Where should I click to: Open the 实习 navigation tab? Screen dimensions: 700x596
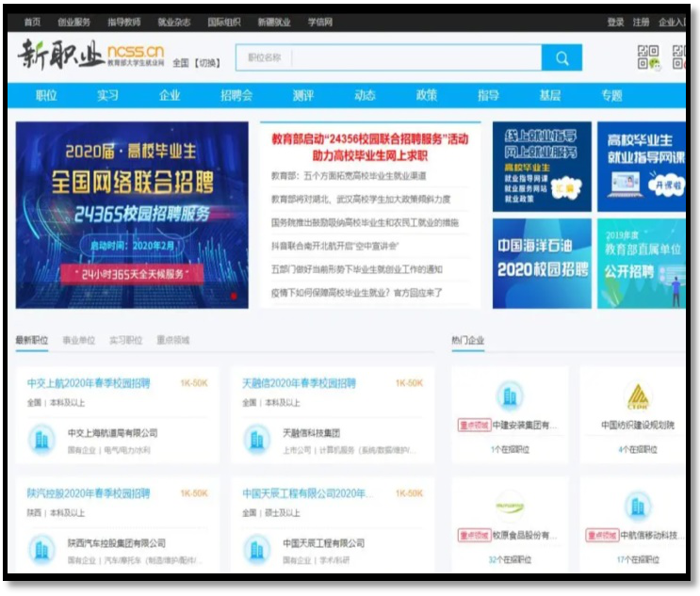tap(108, 95)
